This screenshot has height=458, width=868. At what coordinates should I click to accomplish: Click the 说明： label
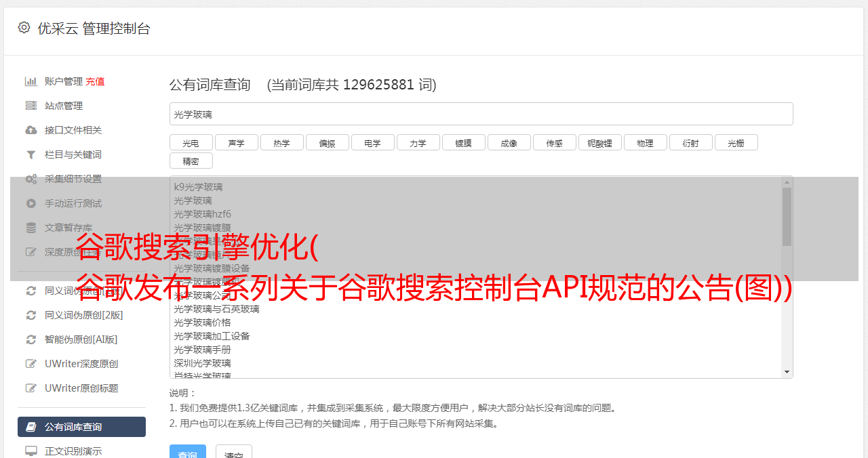click(x=182, y=393)
